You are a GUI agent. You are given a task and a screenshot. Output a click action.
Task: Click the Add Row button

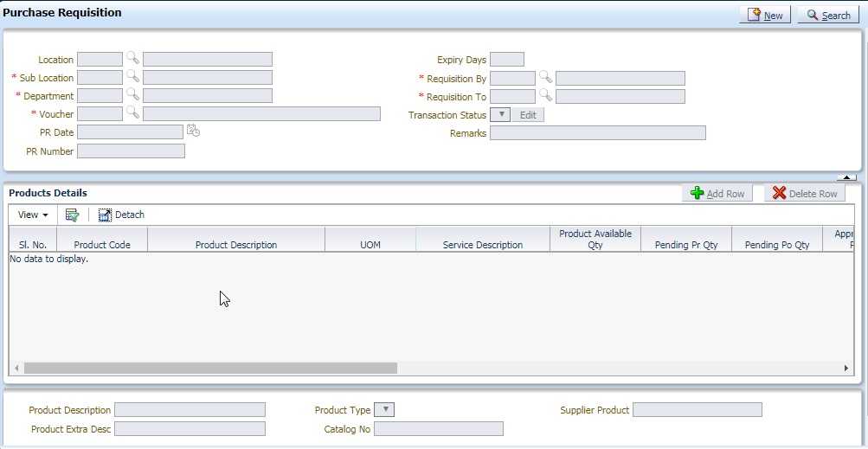point(717,193)
